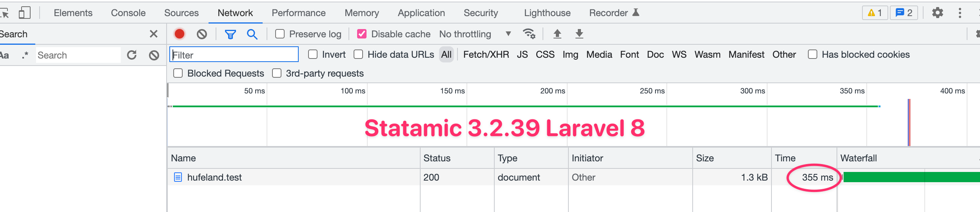980x212 pixels.
Task: Check Blocked Requests
Action: click(x=178, y=73)
